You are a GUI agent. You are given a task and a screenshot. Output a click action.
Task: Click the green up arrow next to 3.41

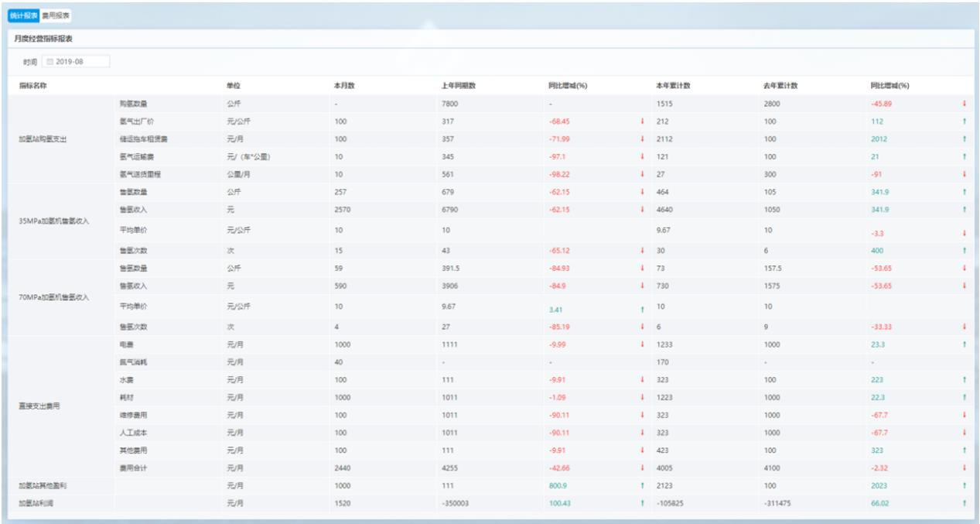click(x=641, y=309)
